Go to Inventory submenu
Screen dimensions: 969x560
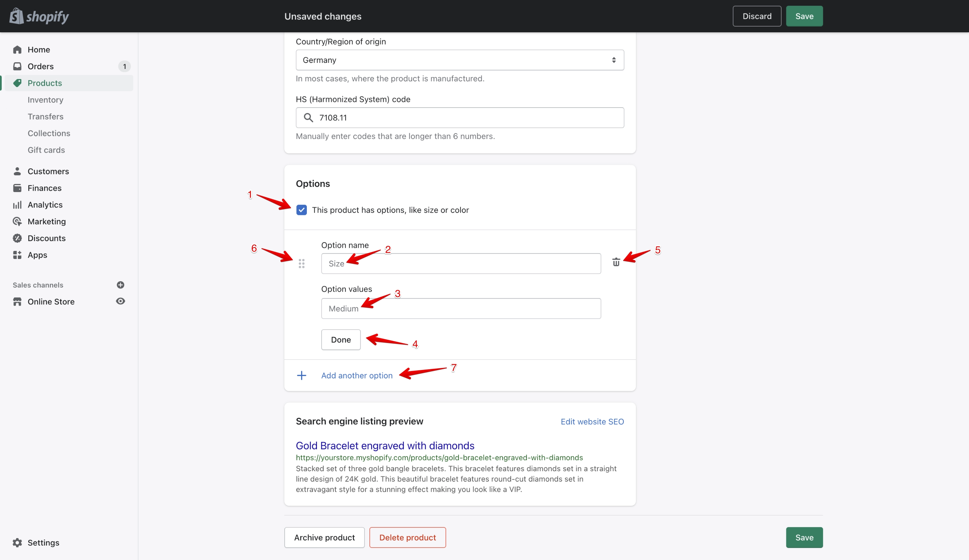(x=45, y=100)
